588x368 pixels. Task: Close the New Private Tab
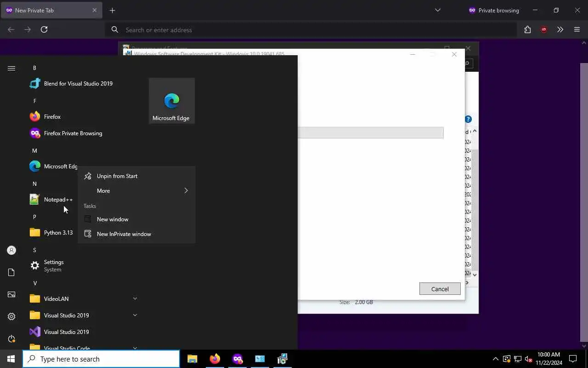94,10
